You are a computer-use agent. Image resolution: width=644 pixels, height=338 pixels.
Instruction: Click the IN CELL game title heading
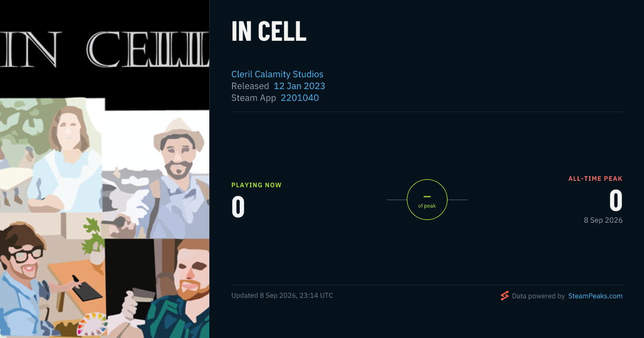269,32
